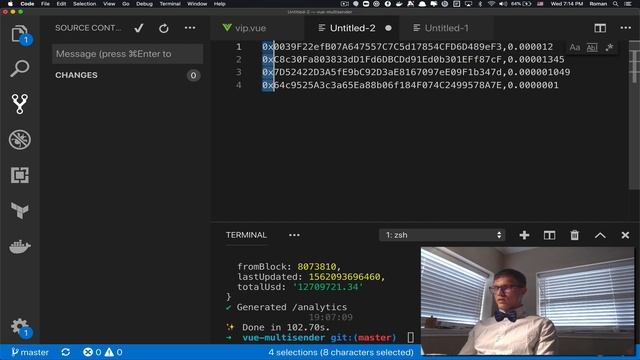The width and height of the screenshot is (640, 360).
Task: Click master branch in status bar
Action: point(30,352)
